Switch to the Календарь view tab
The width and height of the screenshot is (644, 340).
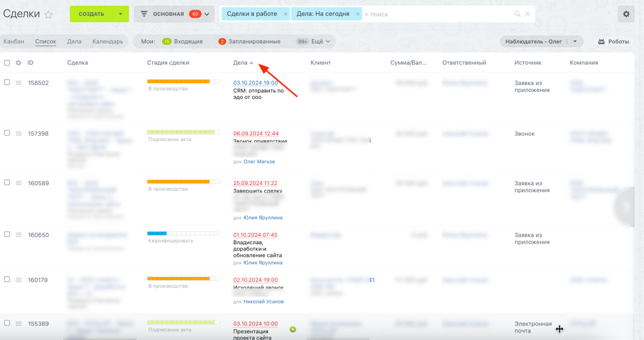[108, 42]
